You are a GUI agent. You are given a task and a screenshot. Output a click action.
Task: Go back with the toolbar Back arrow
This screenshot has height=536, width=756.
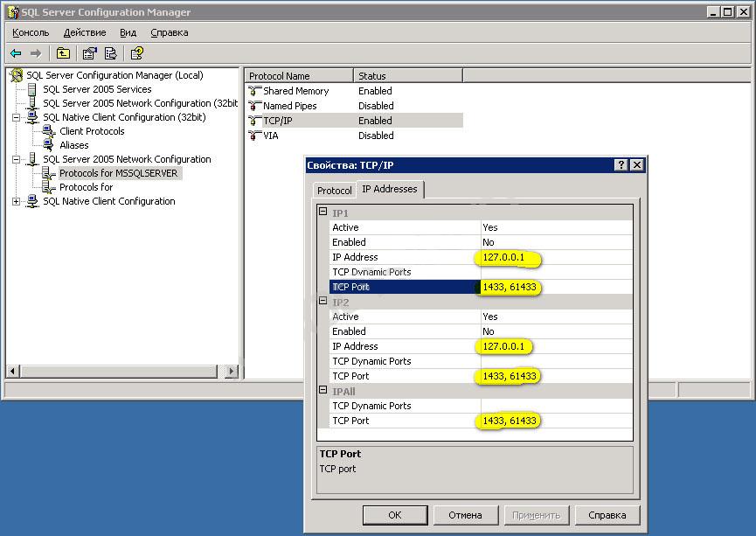(16, 53)
